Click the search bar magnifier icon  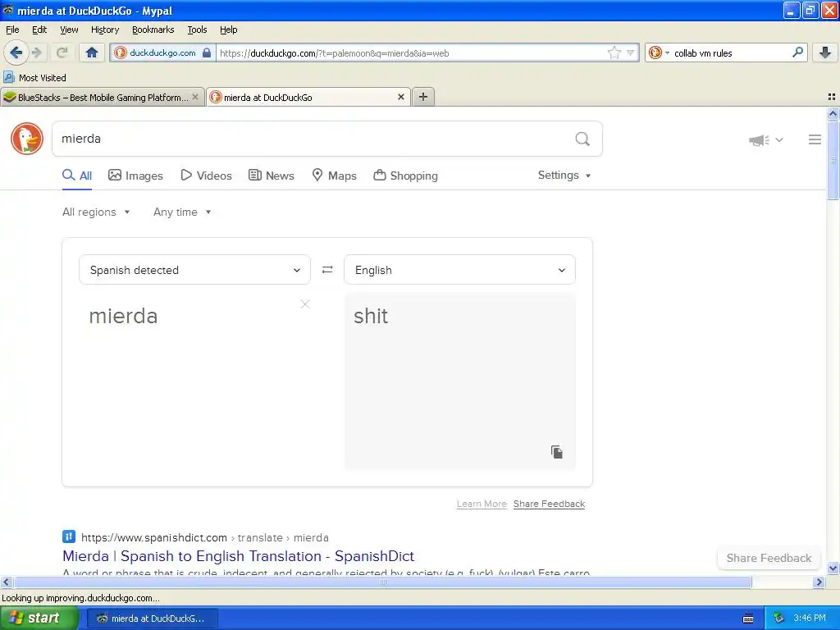797,52
